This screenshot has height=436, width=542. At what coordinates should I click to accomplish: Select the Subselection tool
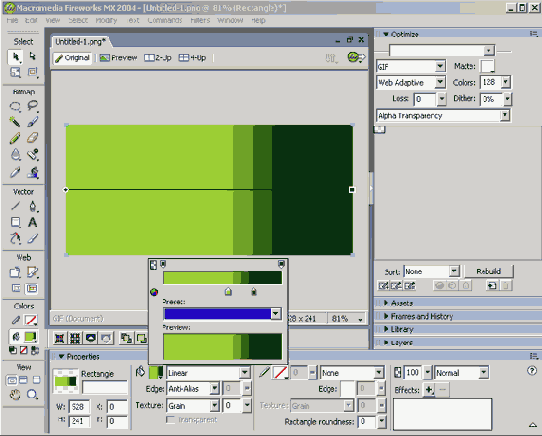pos(32,56)
